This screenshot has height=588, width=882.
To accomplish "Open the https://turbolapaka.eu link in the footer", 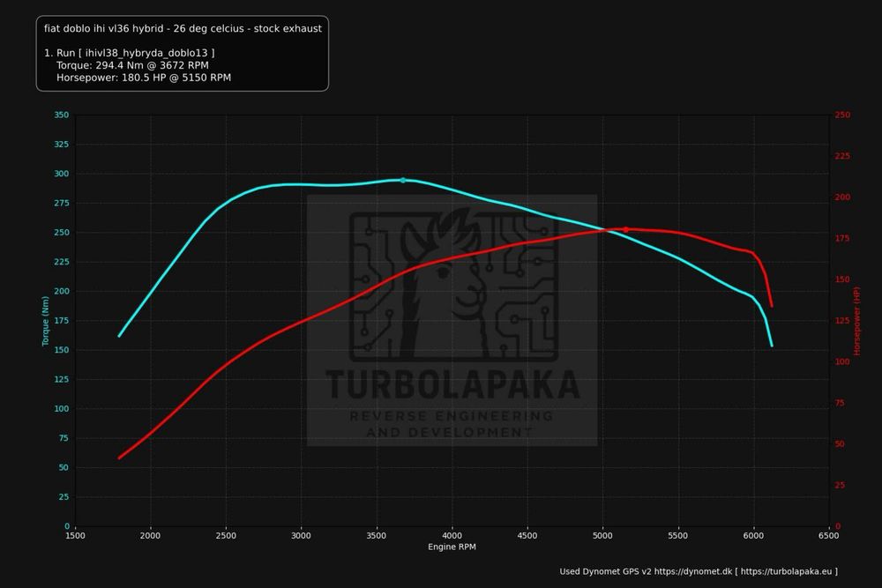I will (786, 572).
